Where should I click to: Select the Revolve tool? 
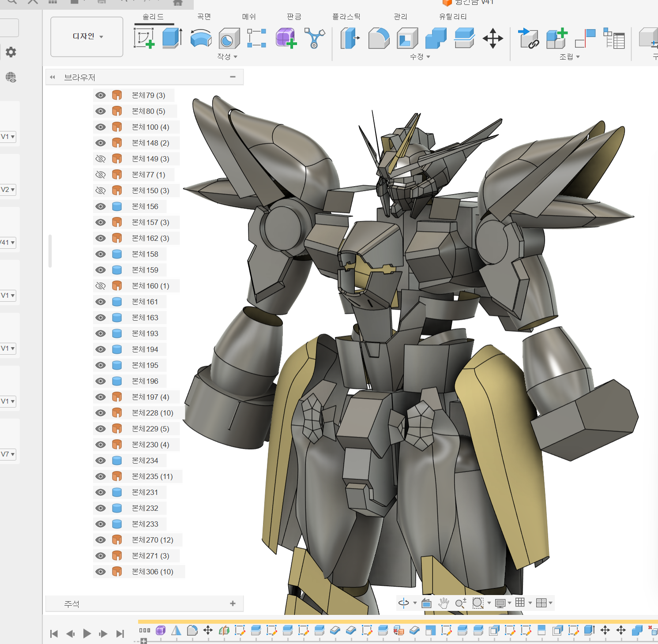click(x=201, y=38)
